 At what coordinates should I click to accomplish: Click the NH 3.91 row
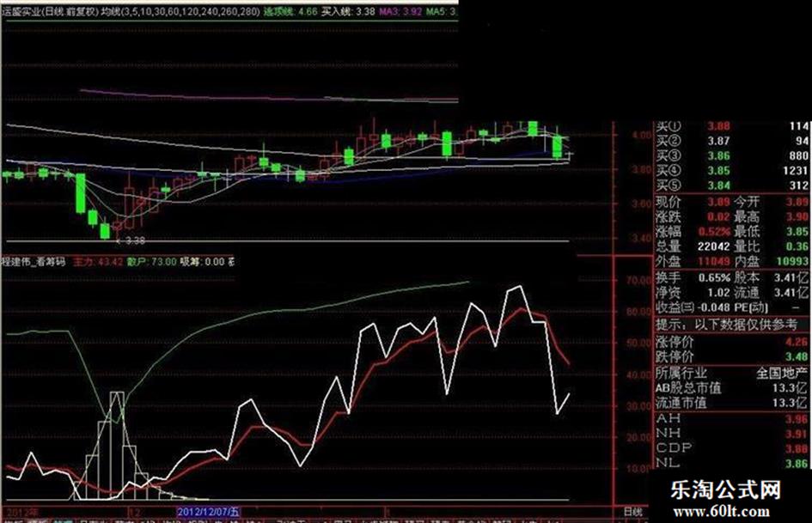732,434
